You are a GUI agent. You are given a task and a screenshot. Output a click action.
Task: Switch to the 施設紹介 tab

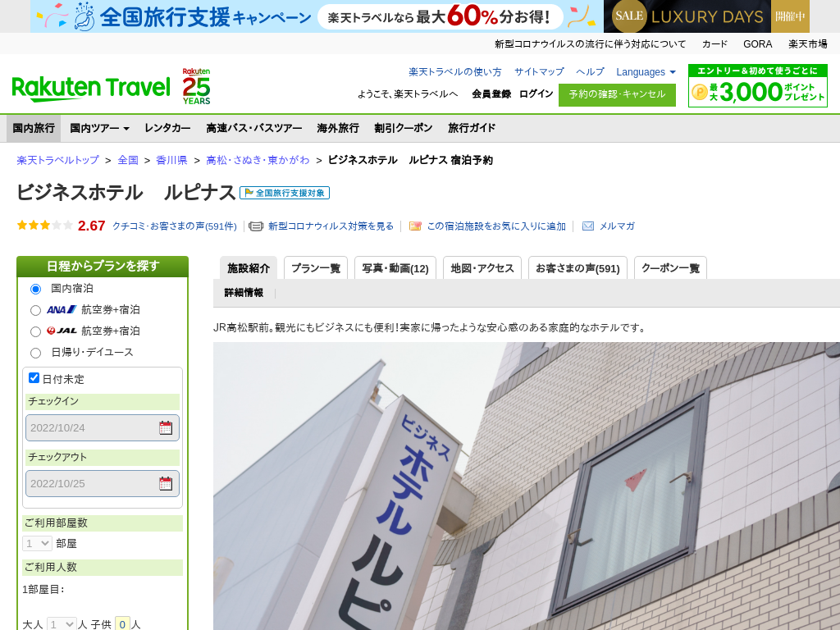[x=249, y=268]
